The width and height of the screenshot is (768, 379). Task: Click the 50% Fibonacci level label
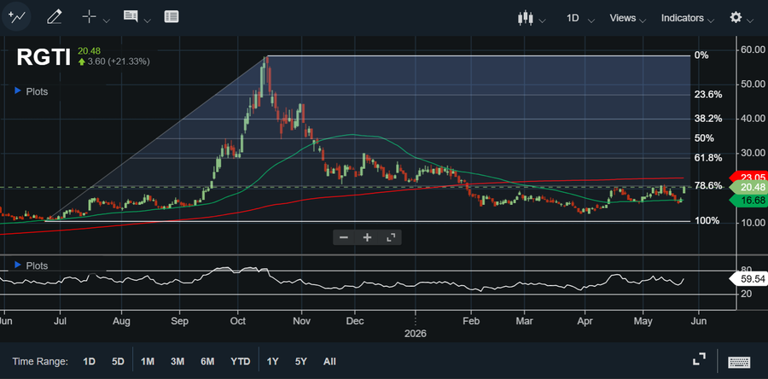(704, 139)
